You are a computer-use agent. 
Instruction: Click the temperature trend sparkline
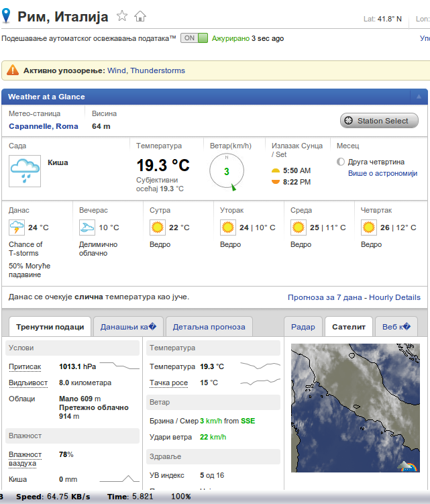[x=260, y=366]
